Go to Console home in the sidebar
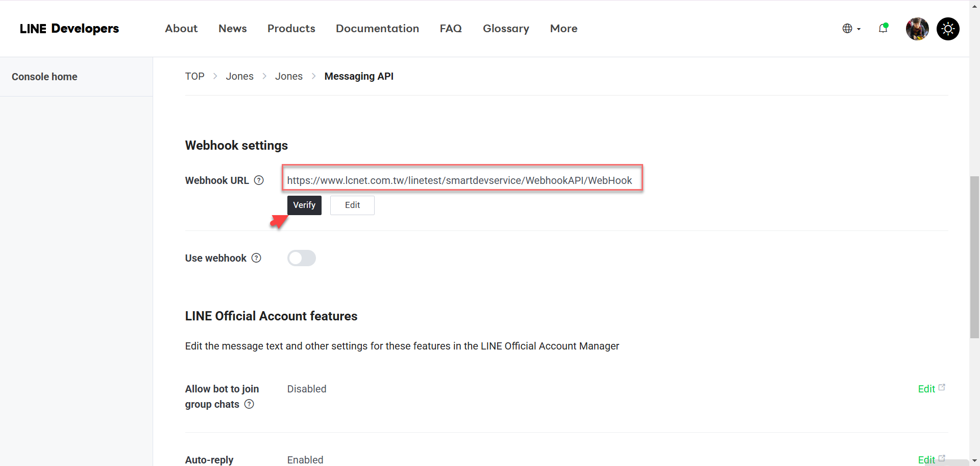 (44, 77)
